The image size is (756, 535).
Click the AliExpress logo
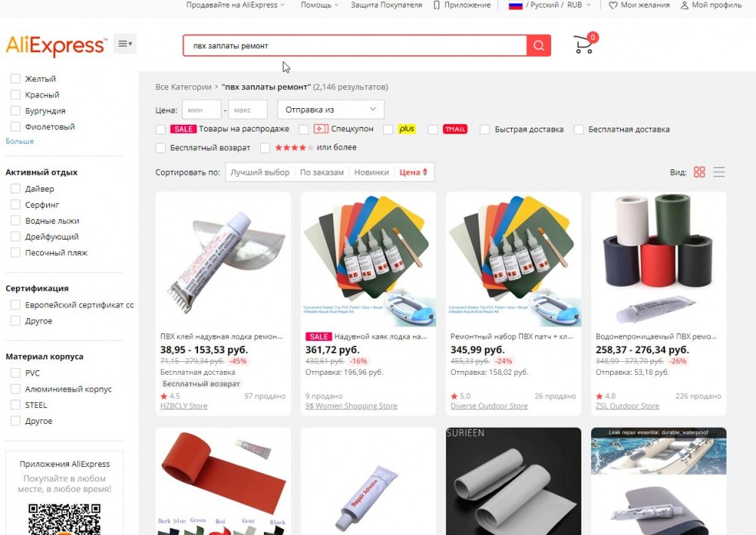(57, 45)
